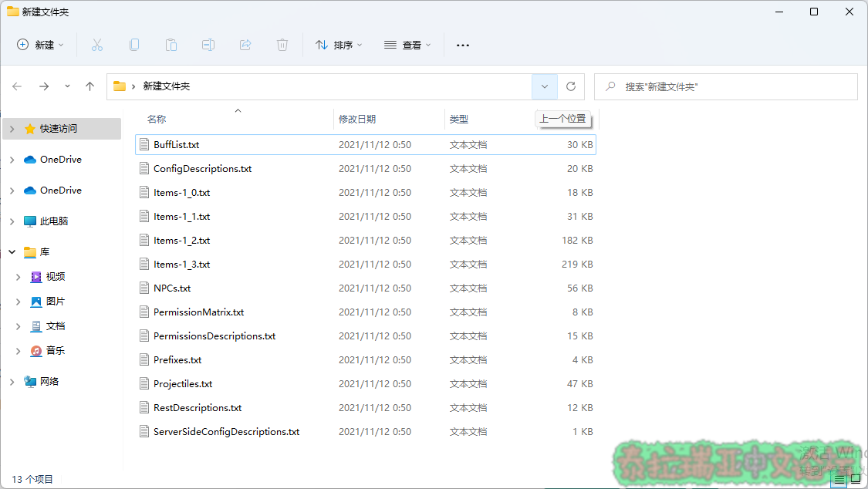868x489 pixels.
Task: Click the search box field
Action: (726, 86)
